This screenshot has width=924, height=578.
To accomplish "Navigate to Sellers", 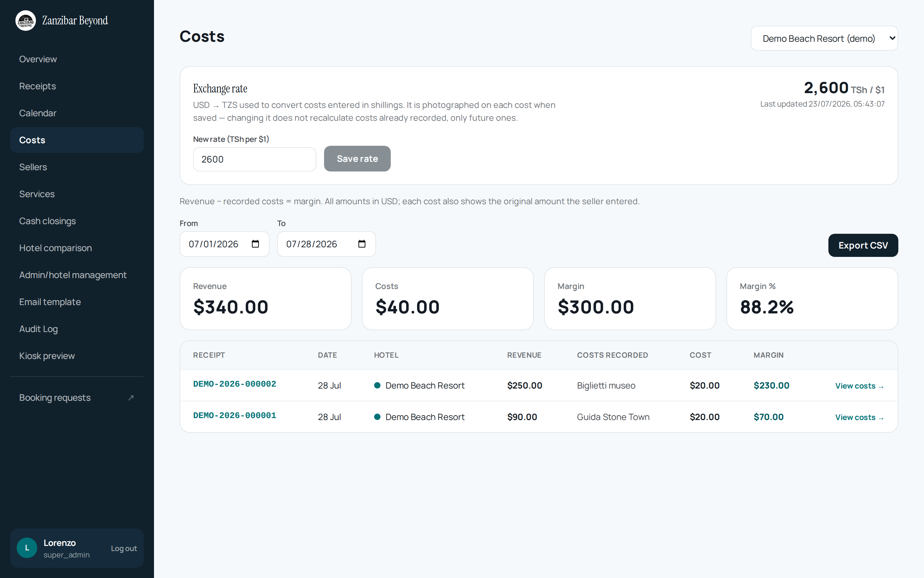I will [77, 167].
